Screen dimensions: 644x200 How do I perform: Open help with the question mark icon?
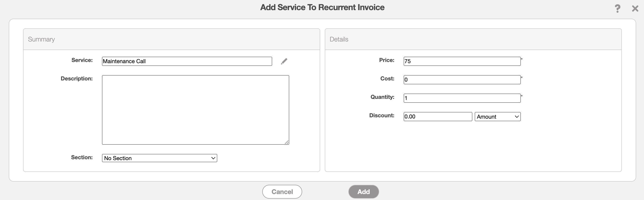pyautogui.click(x=617, y=9)
